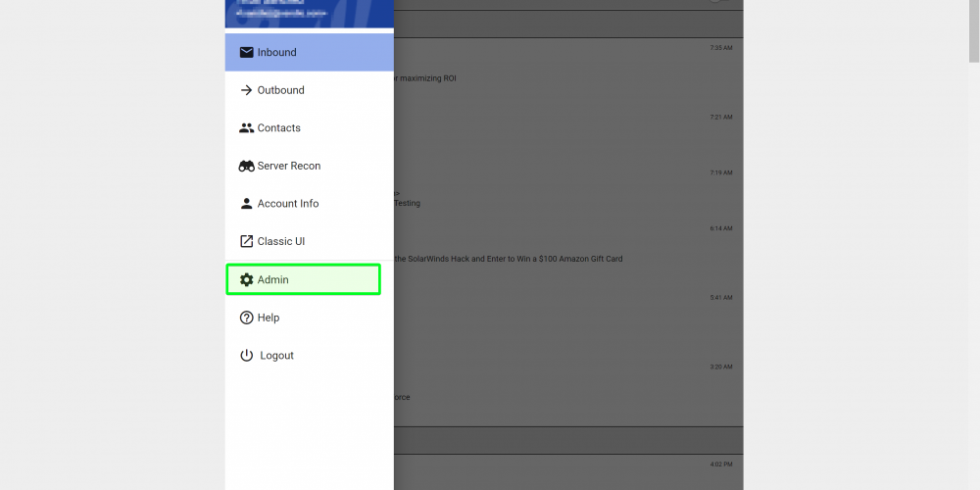
Task: Open the message received at 7:21 AM
Action: (x=568, y=135)
